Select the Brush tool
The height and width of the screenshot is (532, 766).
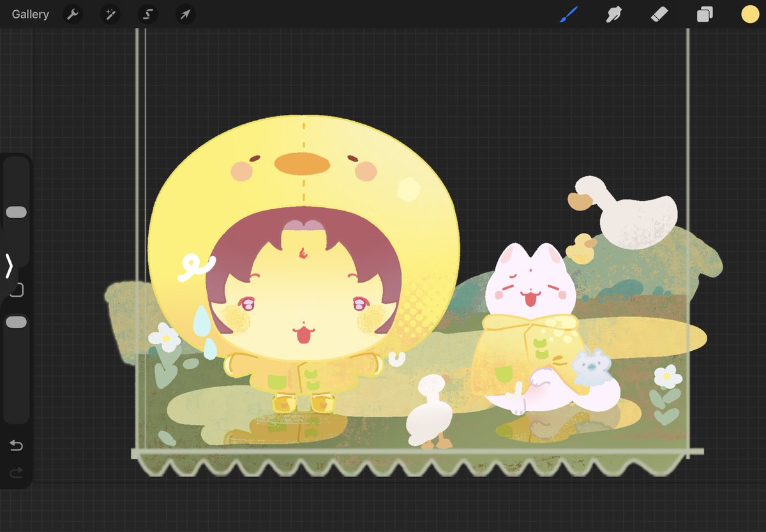(x=568, y=14)
